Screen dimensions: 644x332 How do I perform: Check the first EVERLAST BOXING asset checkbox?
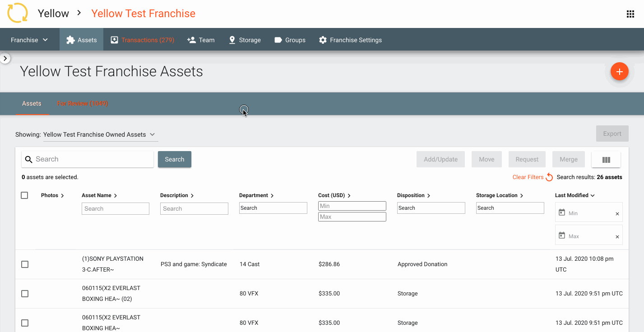tap(24, 293)
